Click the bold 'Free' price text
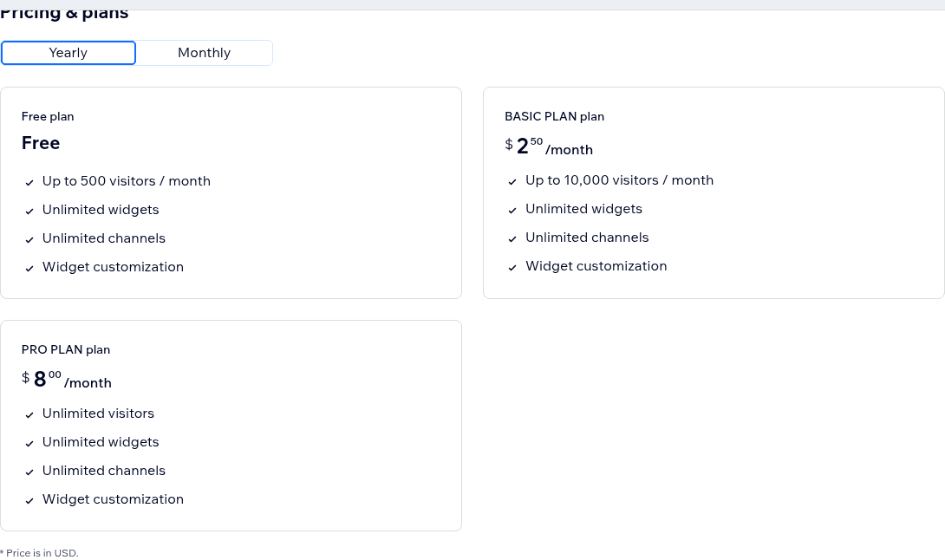This screenshot has height=560, width=945. (41, 143)
